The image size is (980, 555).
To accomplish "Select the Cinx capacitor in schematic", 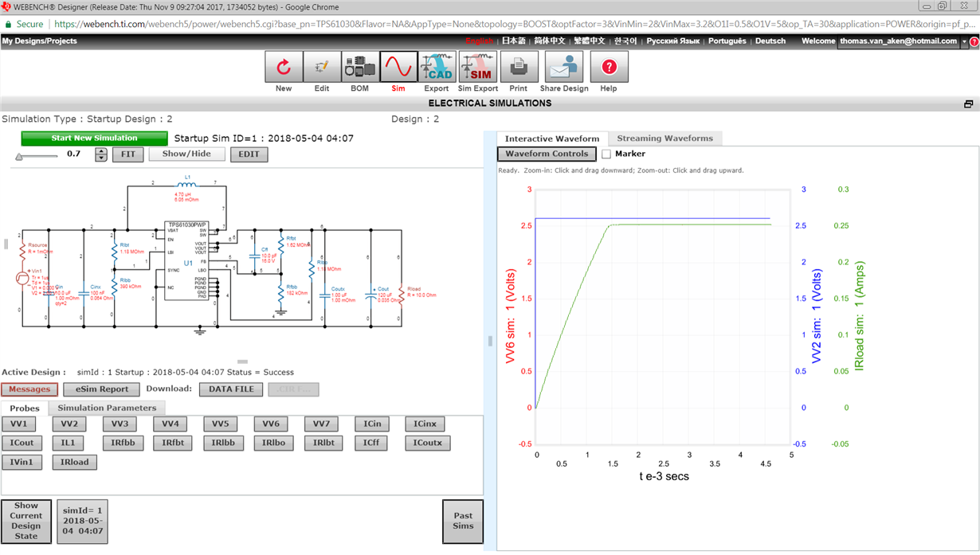I will click(84, 292).
